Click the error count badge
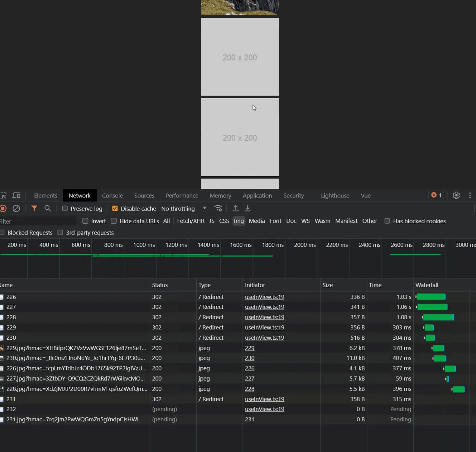Screen dimensions: 476x452 436,195
